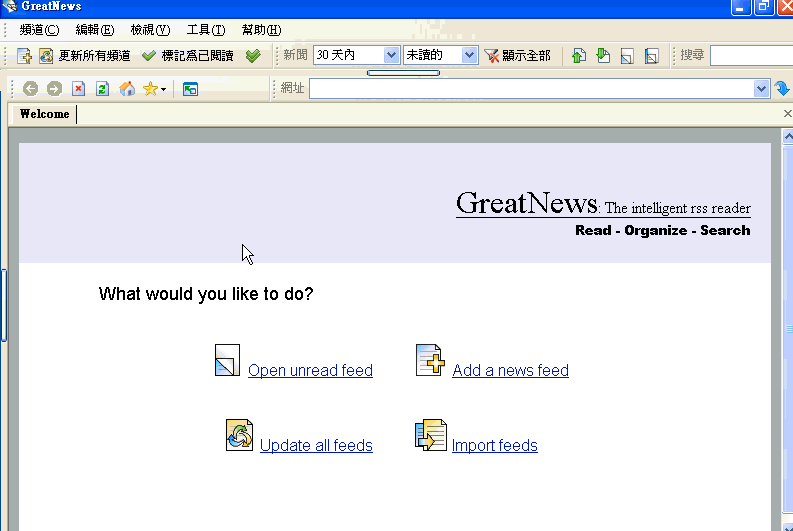Click the Read - Organize - Search tagline
This screenshot has height=531, width=793.
point(663,230)
